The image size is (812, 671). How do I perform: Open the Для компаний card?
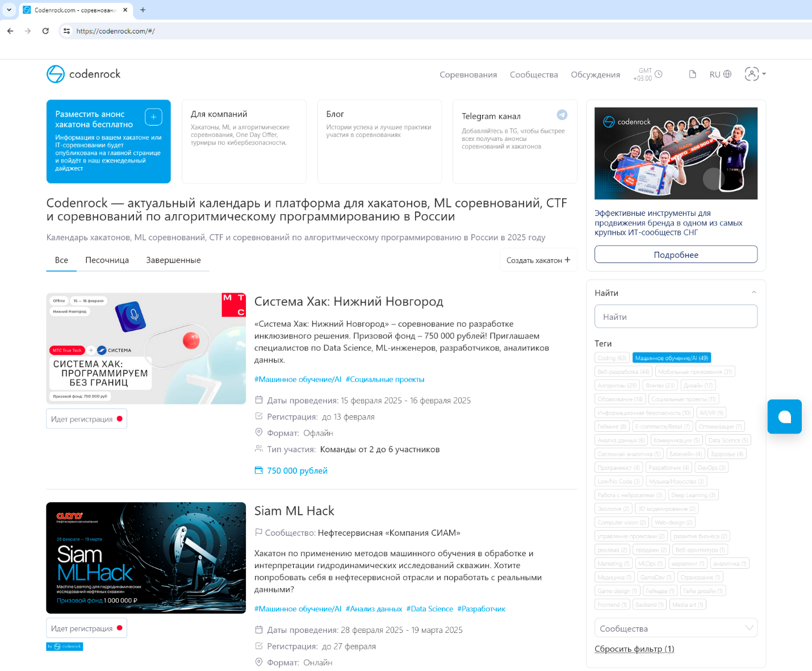click(244, 141)
